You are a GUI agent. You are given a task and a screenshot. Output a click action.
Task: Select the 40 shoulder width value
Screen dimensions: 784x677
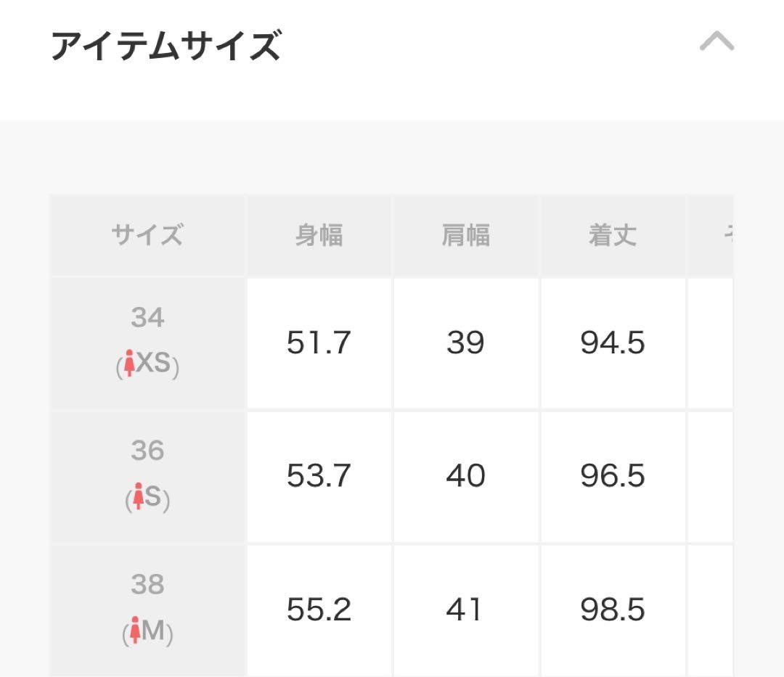click(465, 476)
